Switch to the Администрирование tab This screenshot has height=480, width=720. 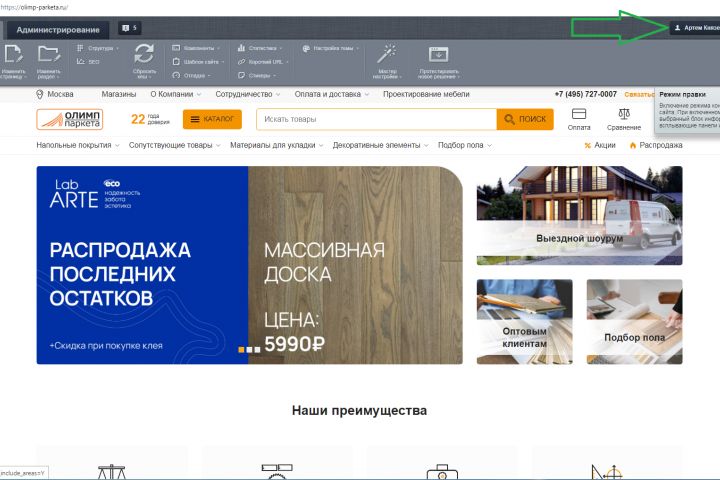tap(58, 30)
